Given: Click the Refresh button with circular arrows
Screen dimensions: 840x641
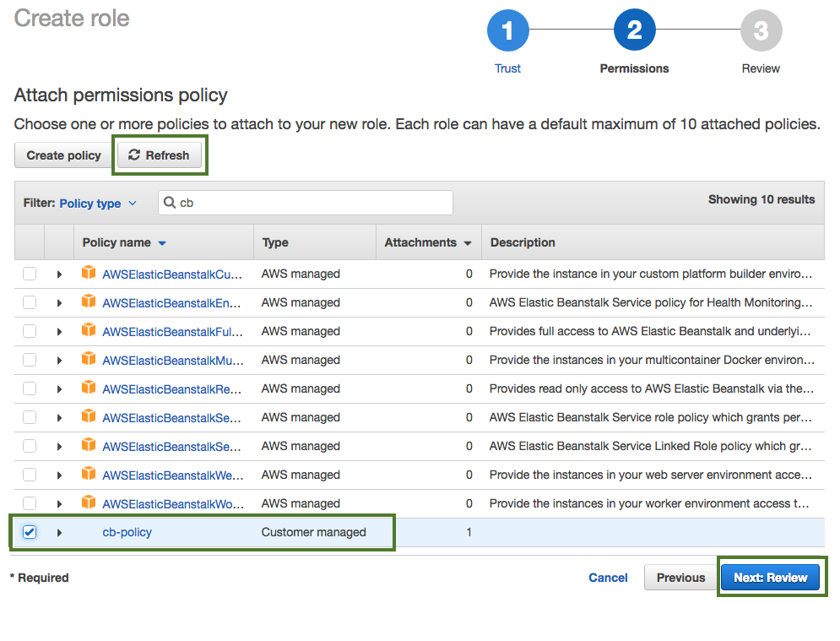Looking at the screenshot, I should (x=159, y=155).
